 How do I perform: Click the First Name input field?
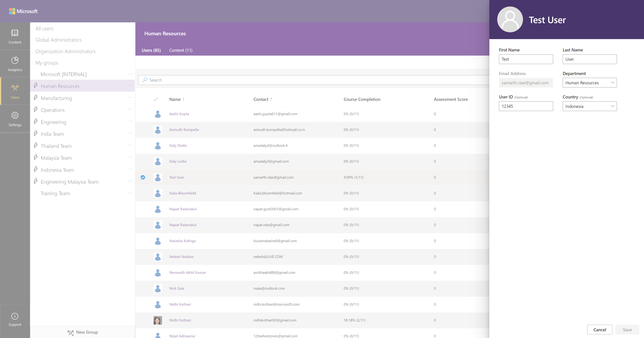(526, 59)
